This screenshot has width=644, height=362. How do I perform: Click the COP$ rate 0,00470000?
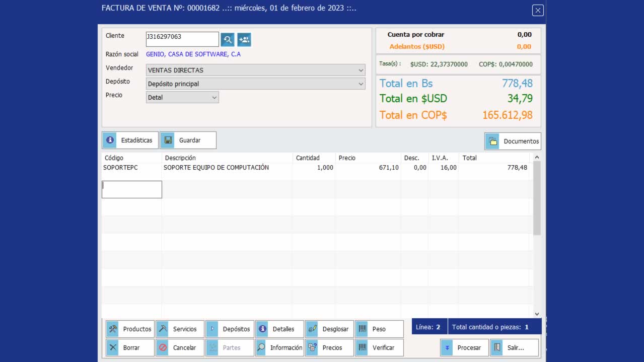coord(506,64)
